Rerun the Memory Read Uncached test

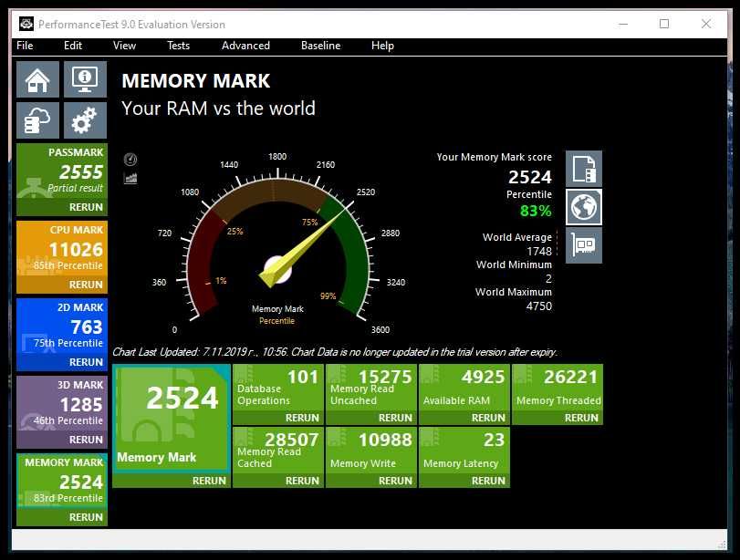pos(395,418)
